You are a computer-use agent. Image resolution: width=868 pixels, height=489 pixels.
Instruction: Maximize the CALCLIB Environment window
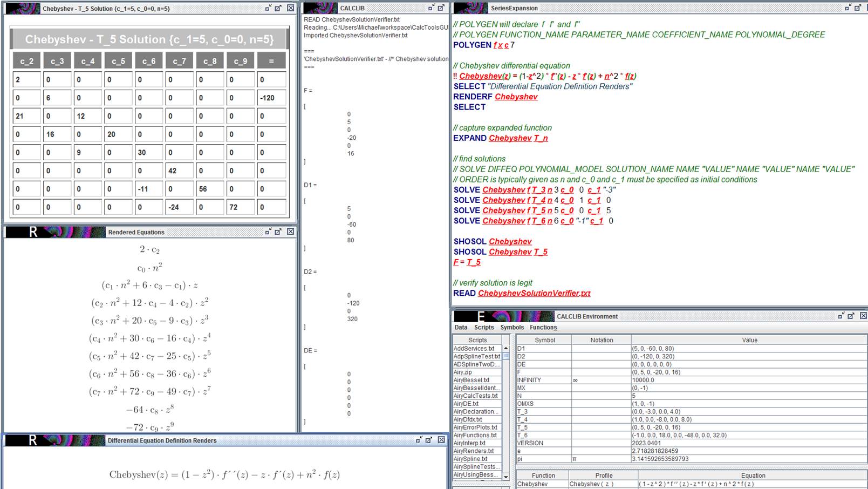pyautogui.click(x=852, y=316)
